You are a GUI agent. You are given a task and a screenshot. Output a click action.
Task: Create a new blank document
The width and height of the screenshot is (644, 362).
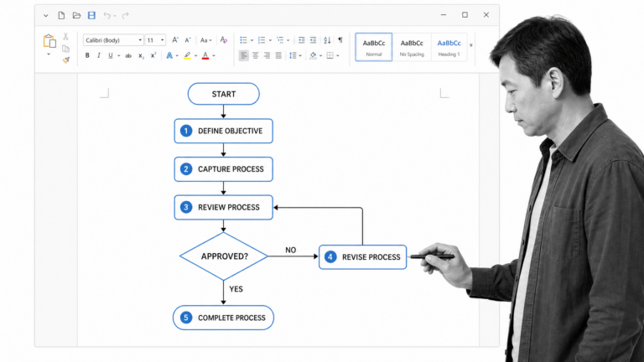coord(61,16)
